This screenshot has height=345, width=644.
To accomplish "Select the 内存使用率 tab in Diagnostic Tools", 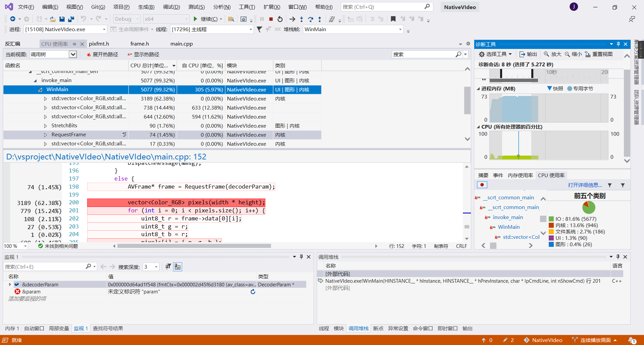I will 520,176.
